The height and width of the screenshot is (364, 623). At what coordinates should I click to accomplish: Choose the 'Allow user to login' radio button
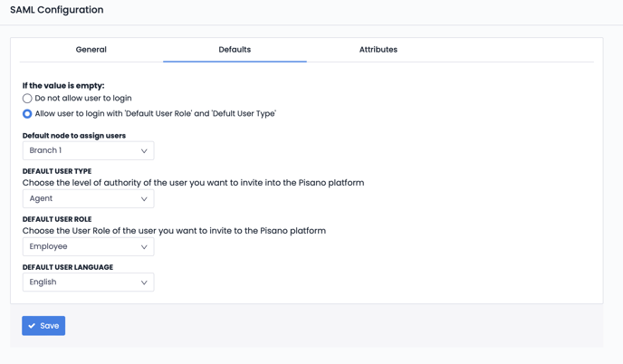[27, 114]
